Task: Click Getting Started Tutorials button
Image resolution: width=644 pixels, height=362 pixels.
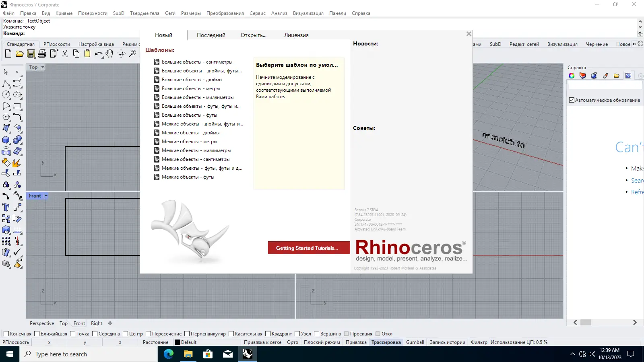Action: point(309,248)
